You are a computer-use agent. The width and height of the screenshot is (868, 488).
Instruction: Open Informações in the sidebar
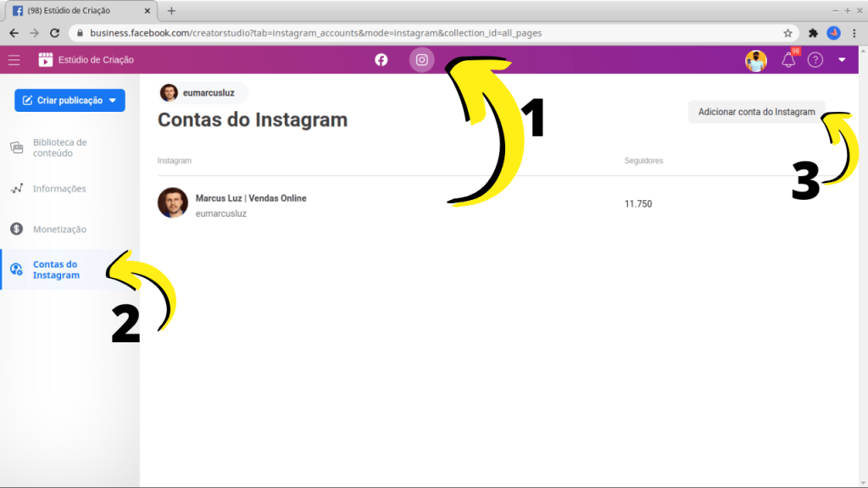pyautogui.click(x=59, y=189)
